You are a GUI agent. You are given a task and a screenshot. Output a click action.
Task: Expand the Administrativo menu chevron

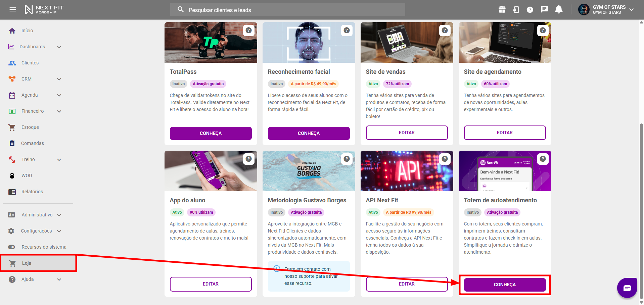[59, 215]
